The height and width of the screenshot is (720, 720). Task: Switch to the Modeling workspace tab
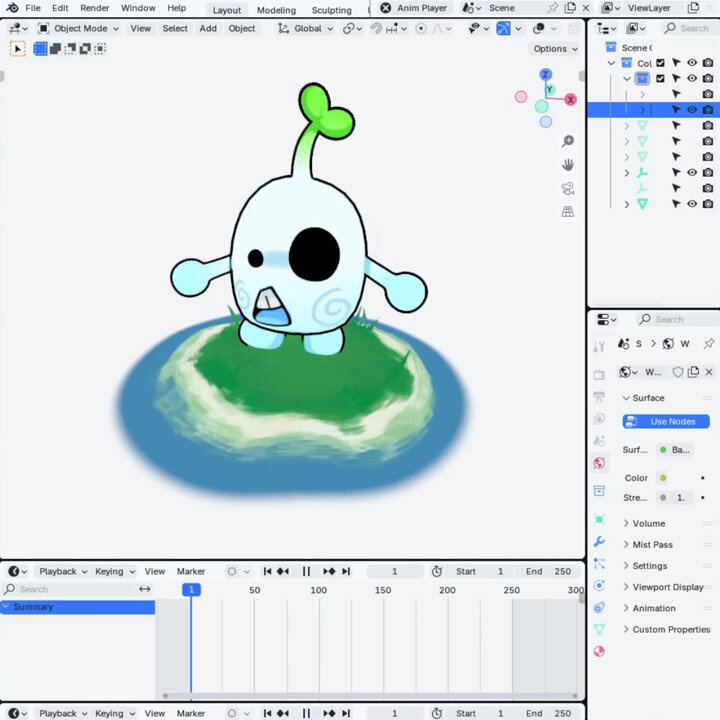pos(276,10)
